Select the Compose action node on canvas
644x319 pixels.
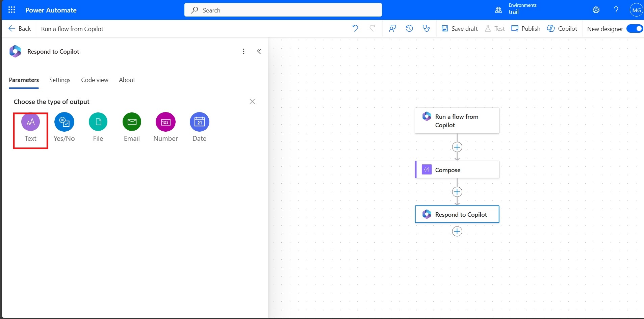(x=457, y=170)
